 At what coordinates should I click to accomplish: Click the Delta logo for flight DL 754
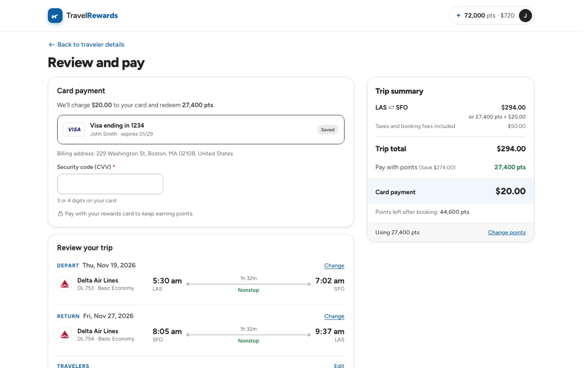point(65,335)
